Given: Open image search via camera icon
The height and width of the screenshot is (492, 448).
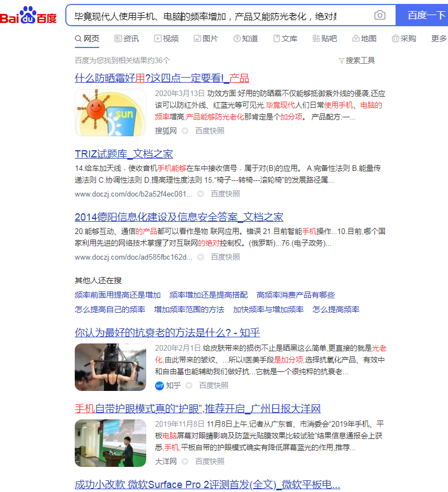Looking at the screenshot, I should click(379, 15).
